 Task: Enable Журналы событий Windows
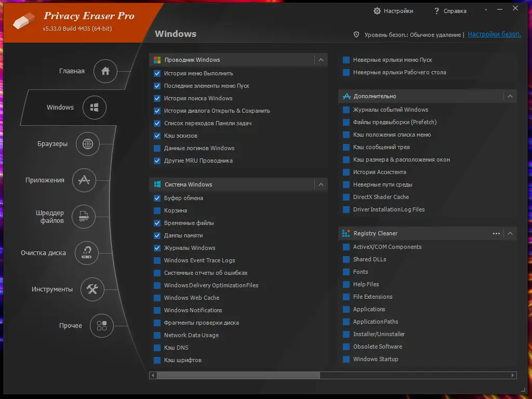tap(345, 110)
